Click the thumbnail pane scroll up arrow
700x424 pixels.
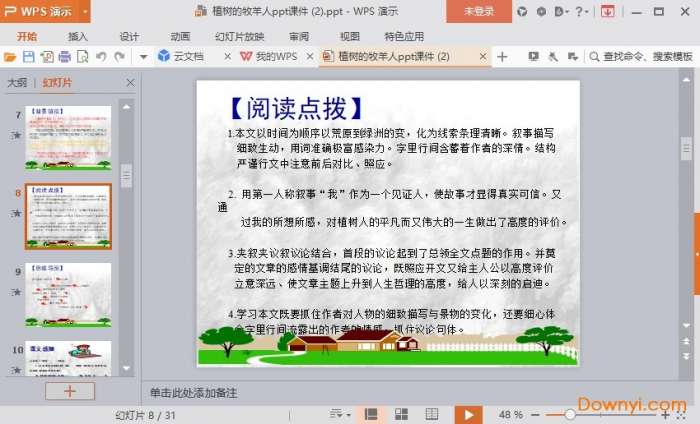click(x=127, y=107)
